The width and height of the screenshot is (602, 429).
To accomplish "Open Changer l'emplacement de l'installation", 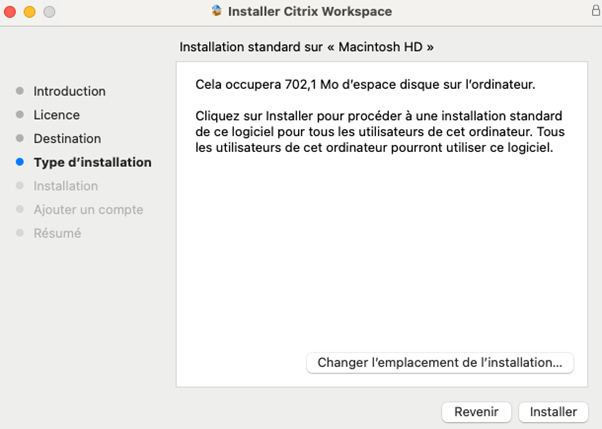I will click(x=440, y=363).
